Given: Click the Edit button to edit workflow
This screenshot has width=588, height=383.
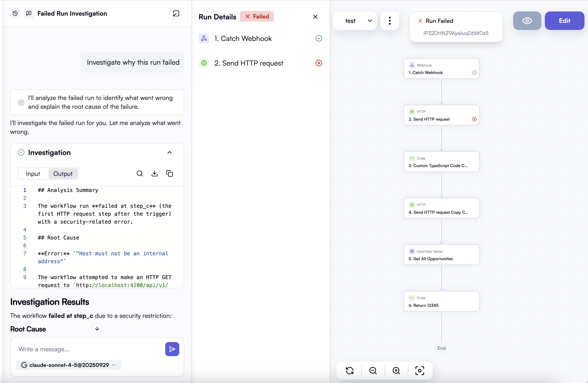Looking at the screenshot, I should 564,20.
